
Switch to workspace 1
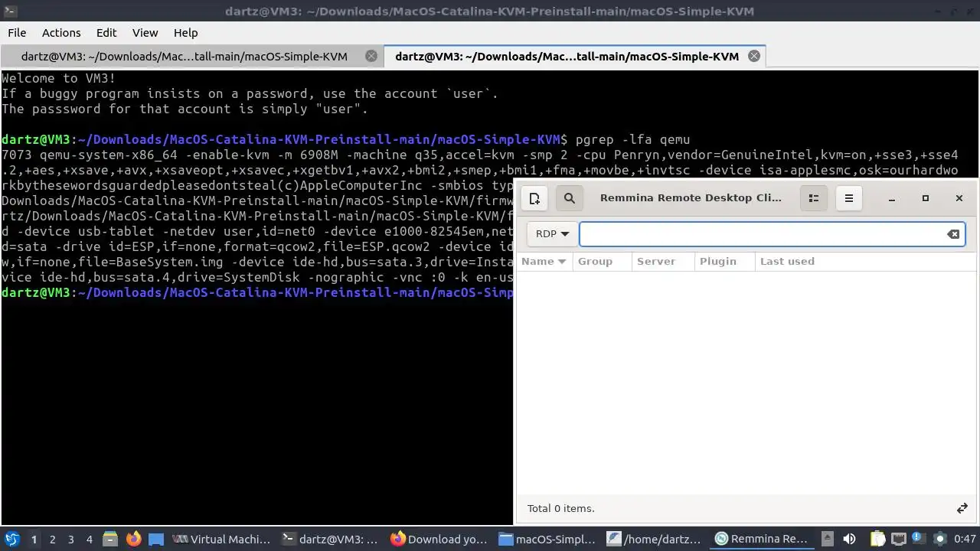[x=34, y=539]
